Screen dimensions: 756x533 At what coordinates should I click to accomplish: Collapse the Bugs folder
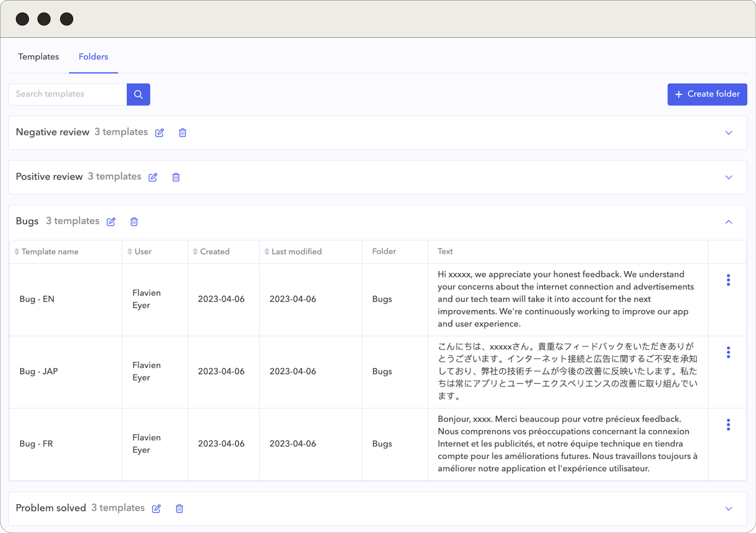(728, 221)
